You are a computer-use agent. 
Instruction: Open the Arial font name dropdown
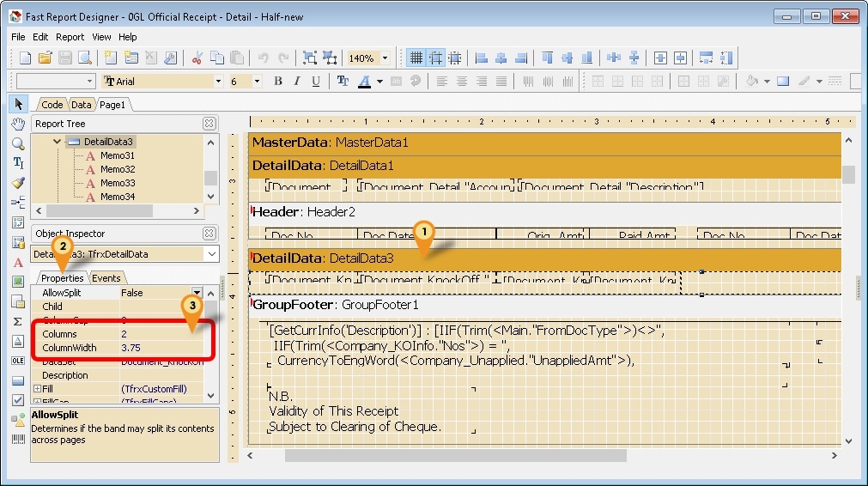click(218, 82)
